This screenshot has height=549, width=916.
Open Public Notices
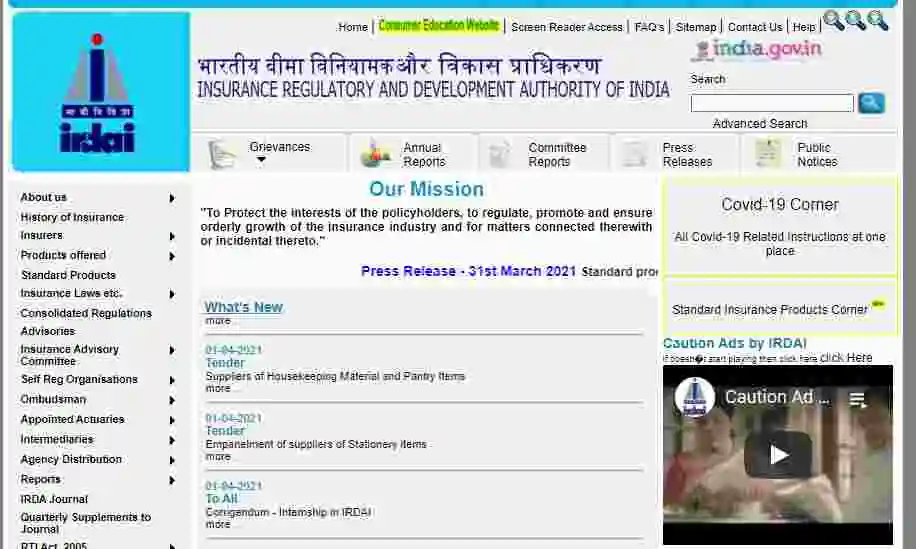tap(817, 155)
